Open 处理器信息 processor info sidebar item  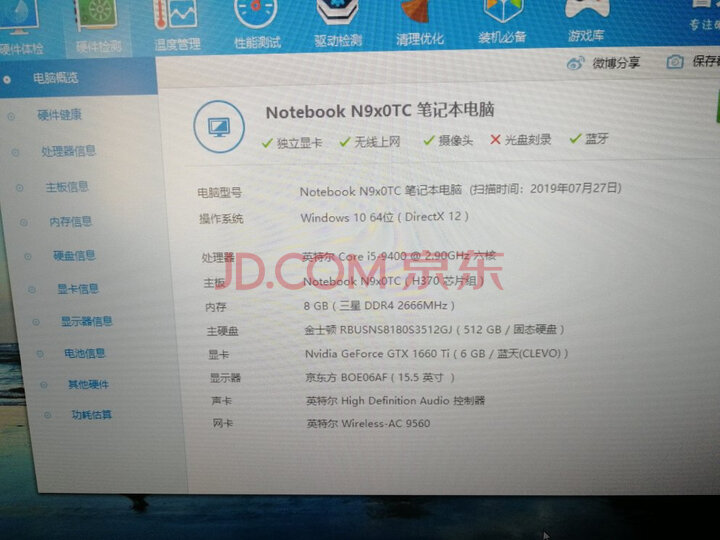(68, 151)
